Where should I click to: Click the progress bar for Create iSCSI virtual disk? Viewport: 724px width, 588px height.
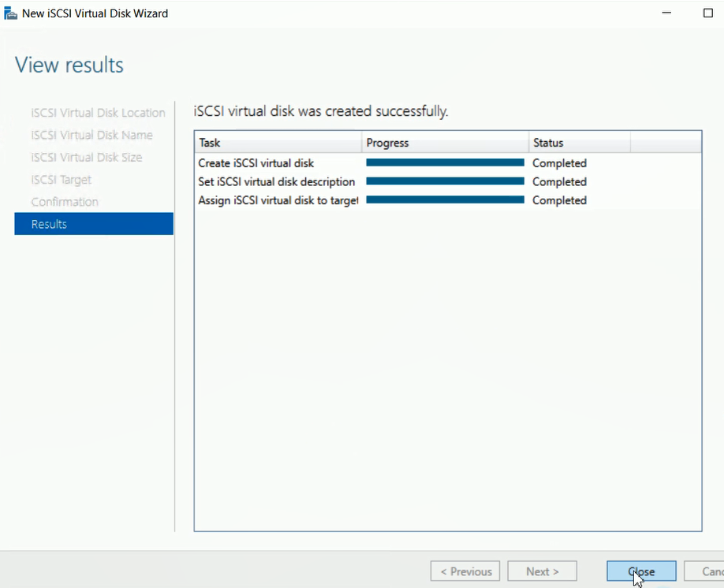point(445,162)
